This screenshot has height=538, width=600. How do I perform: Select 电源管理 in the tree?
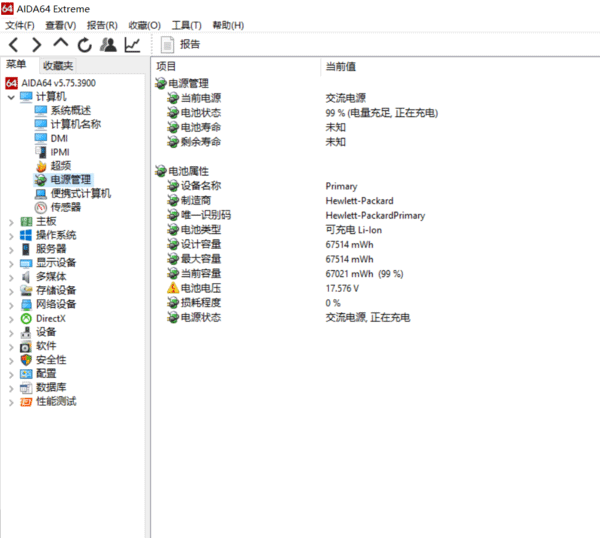pos(71,179)
